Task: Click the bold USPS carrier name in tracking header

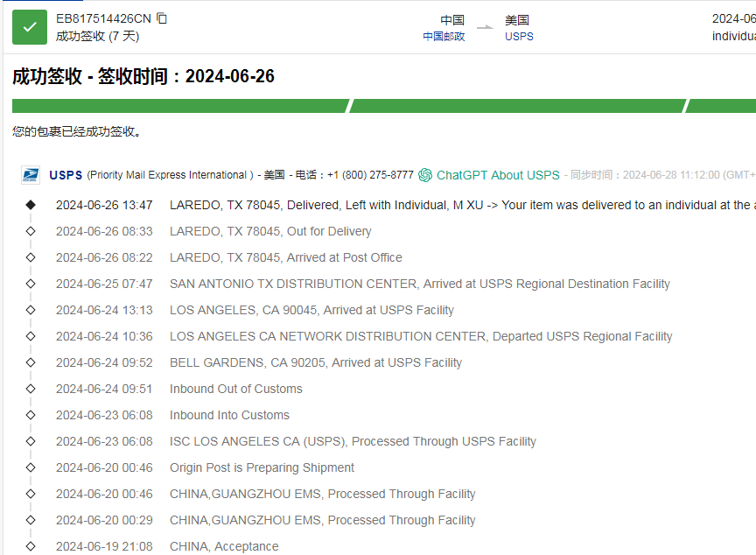Action: tap(66, 175)
